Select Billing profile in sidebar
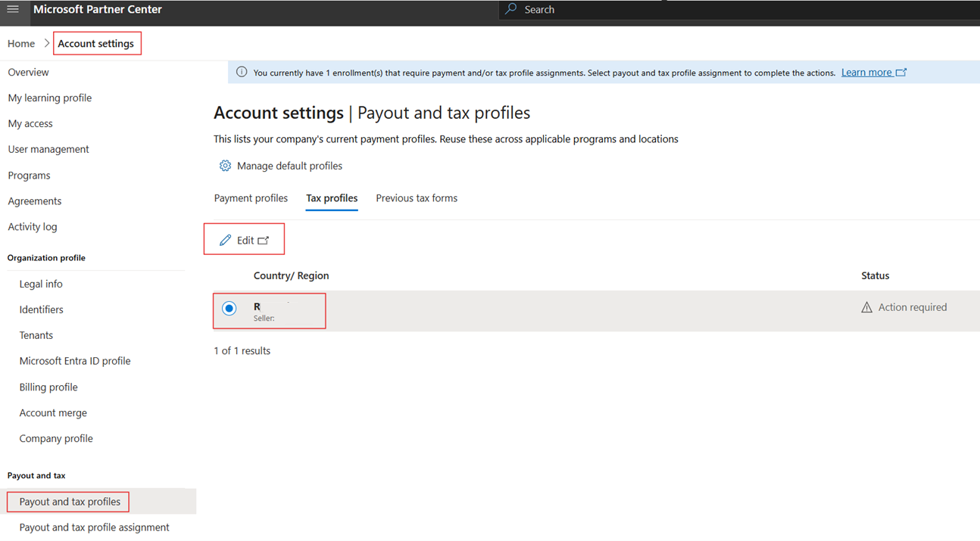Screen dimensions: 980x541 tap(48, 387)
